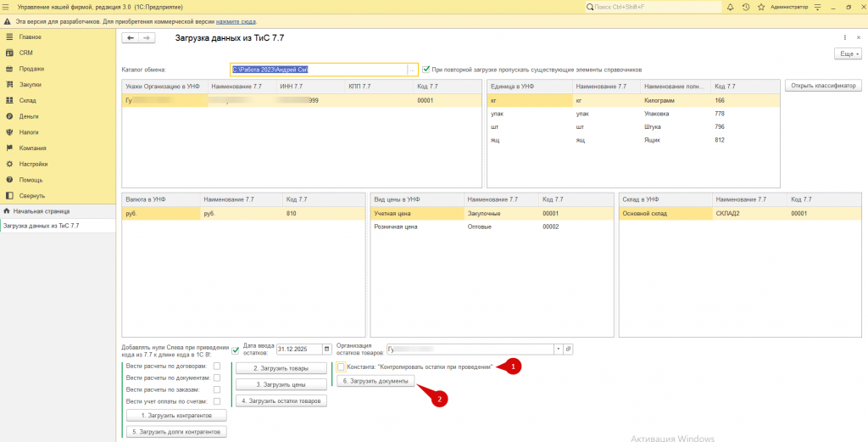This screenshot has width=868, height=442.
Task: Click the Склад section icon
Action: 8,100
